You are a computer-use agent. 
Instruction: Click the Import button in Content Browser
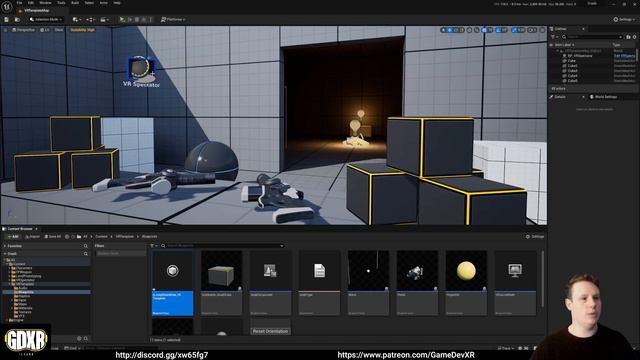pos(32,236)
